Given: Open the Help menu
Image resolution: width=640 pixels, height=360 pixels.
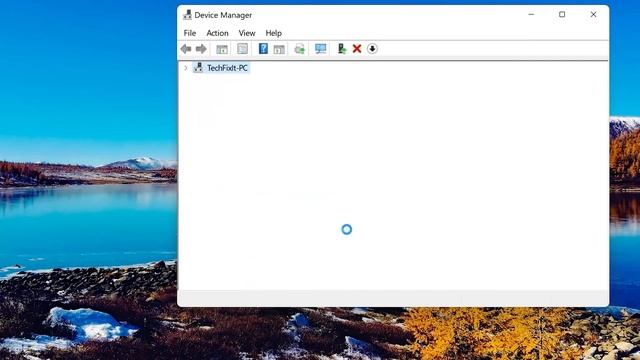Looking at the screenshot, I should click(x=273, y=33).
